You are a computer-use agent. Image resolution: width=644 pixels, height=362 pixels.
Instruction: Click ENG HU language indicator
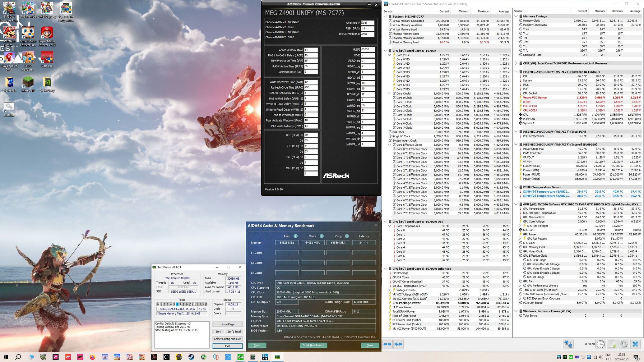coord(608,357)
